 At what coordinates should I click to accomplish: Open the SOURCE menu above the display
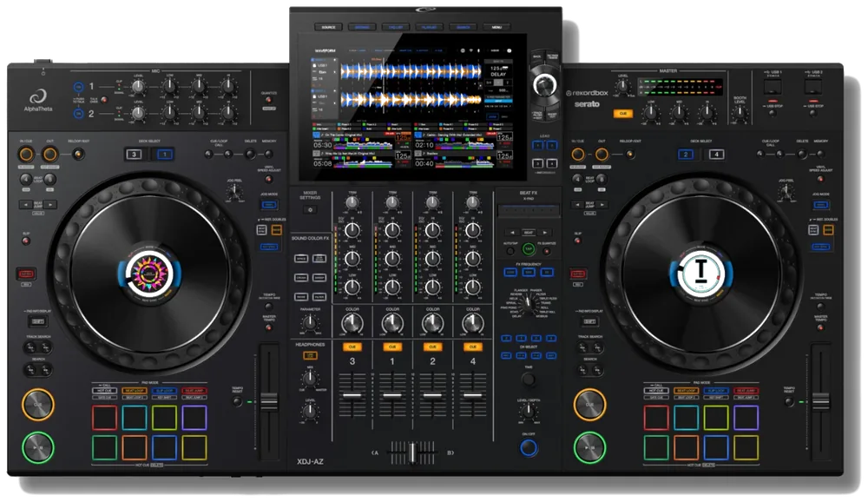pos(328,27)
